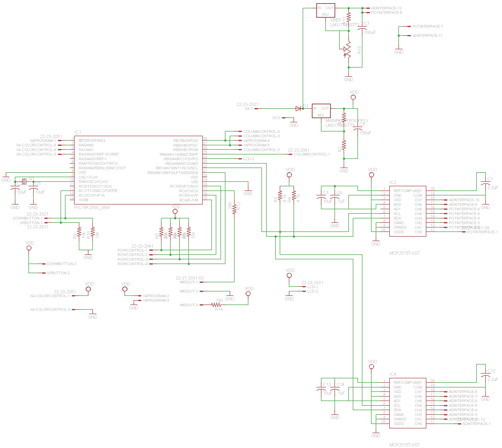Select the UPBUTTON-2 label
Viewport: 502px width, 448px height.
pyautogui.click(x=58, y=273)
